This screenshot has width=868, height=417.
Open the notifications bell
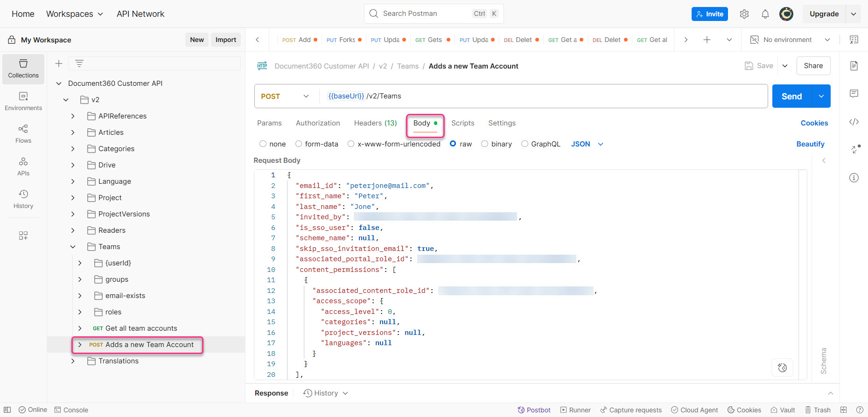(765, 14)
